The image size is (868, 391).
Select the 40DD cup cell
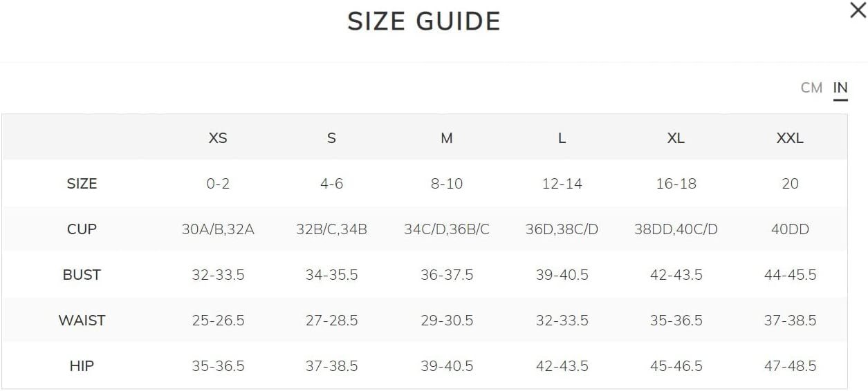click(790, 229)
